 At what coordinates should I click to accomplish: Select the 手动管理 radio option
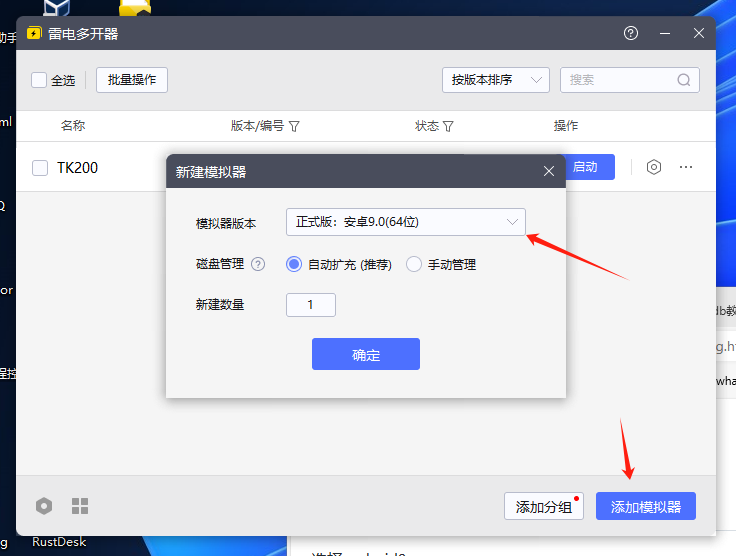[x=414, y=265]
